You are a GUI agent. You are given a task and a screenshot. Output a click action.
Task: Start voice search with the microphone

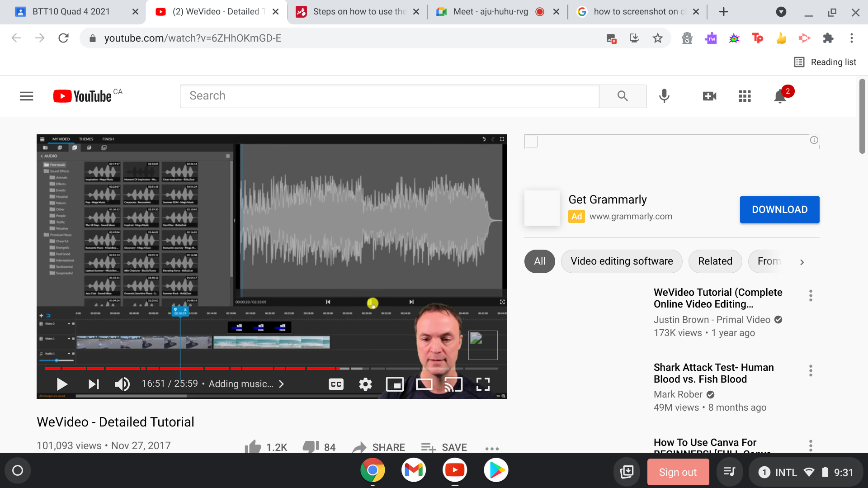coord(664,96)
